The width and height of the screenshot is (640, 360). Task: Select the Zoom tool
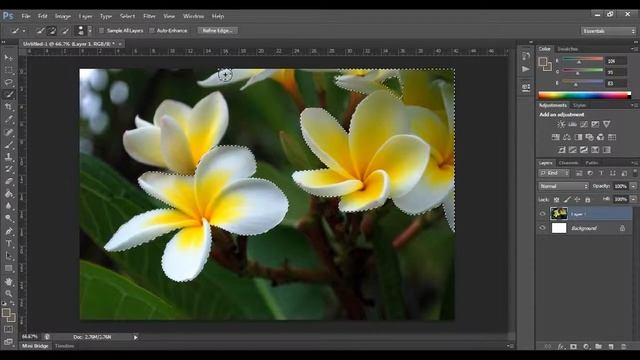pos(8,293)
